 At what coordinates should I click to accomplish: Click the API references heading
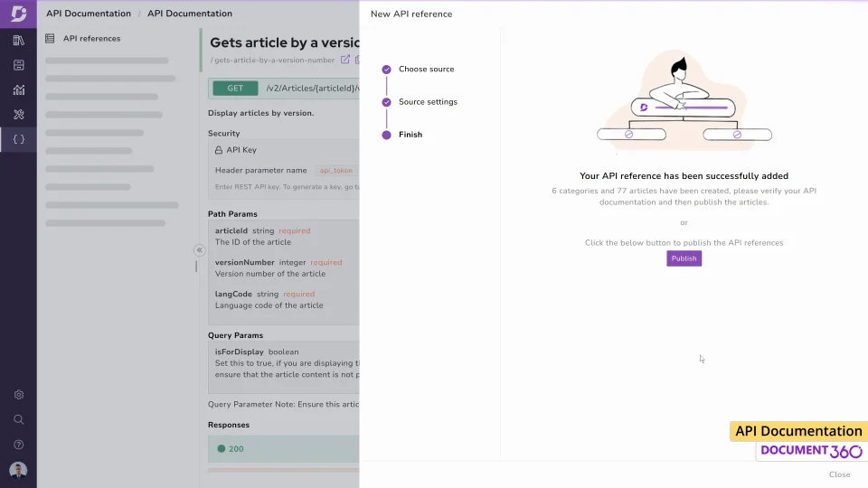[91, 39]
